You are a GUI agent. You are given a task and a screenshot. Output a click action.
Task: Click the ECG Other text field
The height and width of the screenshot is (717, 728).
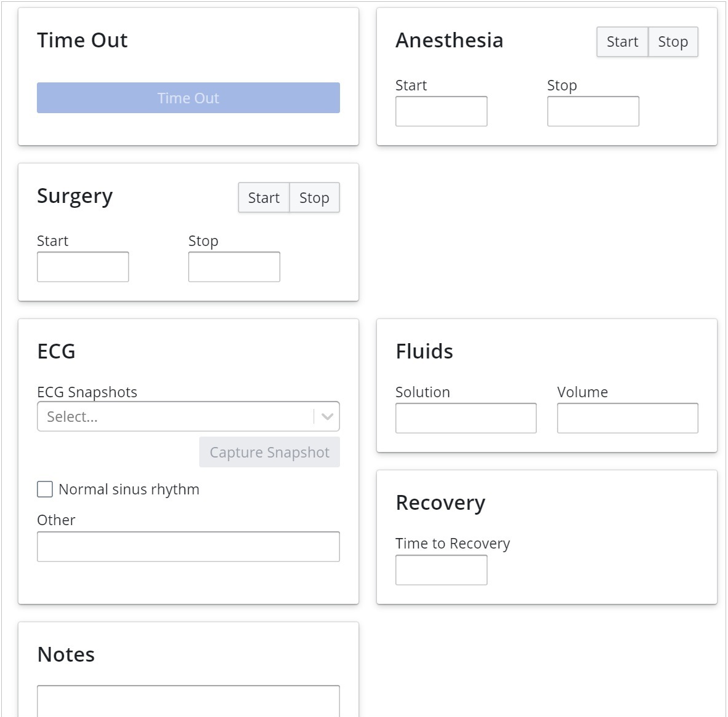click(188, 547)
